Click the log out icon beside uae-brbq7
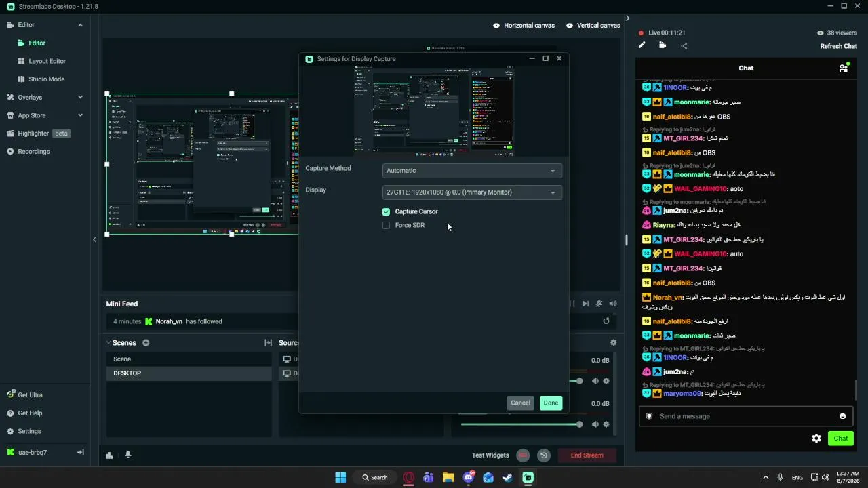 80,453
